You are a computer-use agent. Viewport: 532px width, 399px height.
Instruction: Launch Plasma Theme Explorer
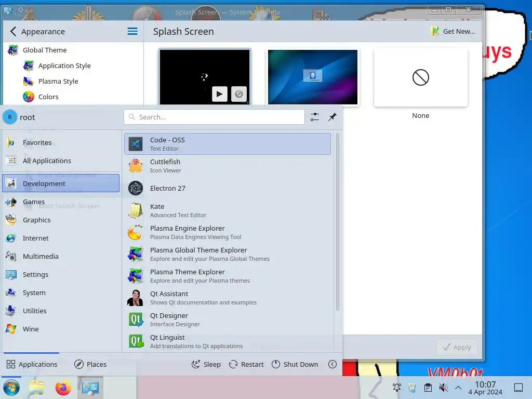228,276
